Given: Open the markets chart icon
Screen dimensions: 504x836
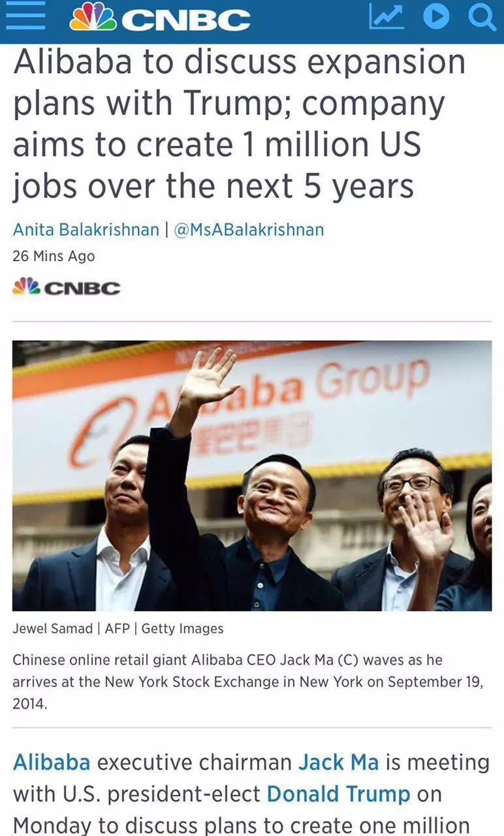Looking at the screenshot, I should pos(386,18).
